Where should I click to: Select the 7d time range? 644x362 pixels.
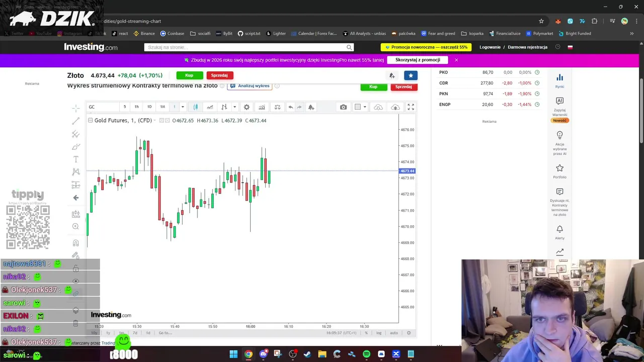point(135,333)
